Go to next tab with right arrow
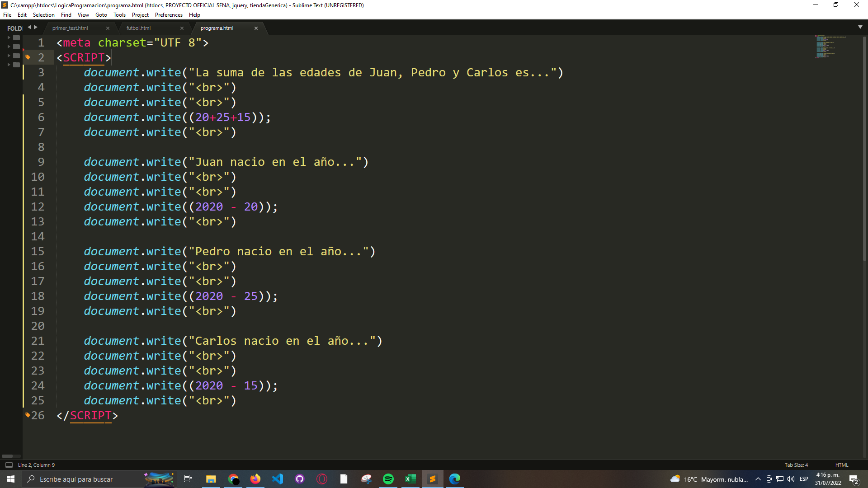Screen dimensions: 868x488 36,27
